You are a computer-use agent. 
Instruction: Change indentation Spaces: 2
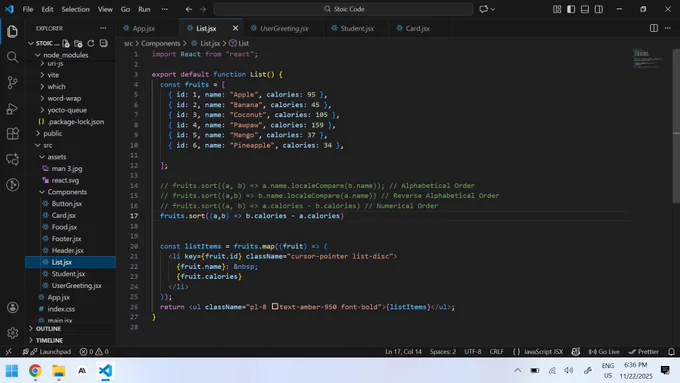click(443, 352)
